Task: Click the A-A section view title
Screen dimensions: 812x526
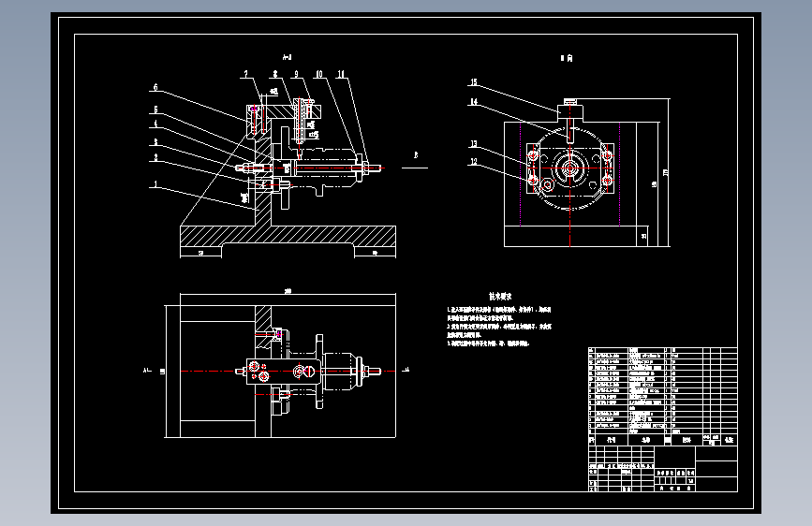Action: 287,57
